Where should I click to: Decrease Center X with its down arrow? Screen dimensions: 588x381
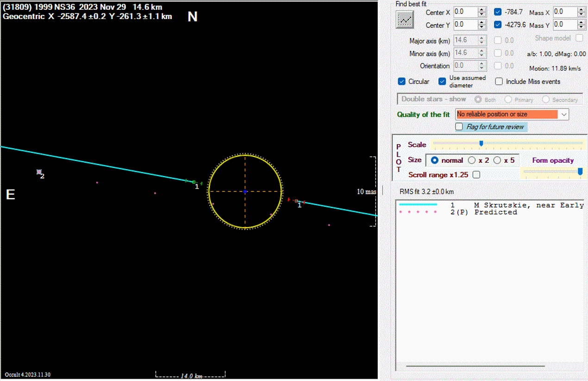[482, 14]
